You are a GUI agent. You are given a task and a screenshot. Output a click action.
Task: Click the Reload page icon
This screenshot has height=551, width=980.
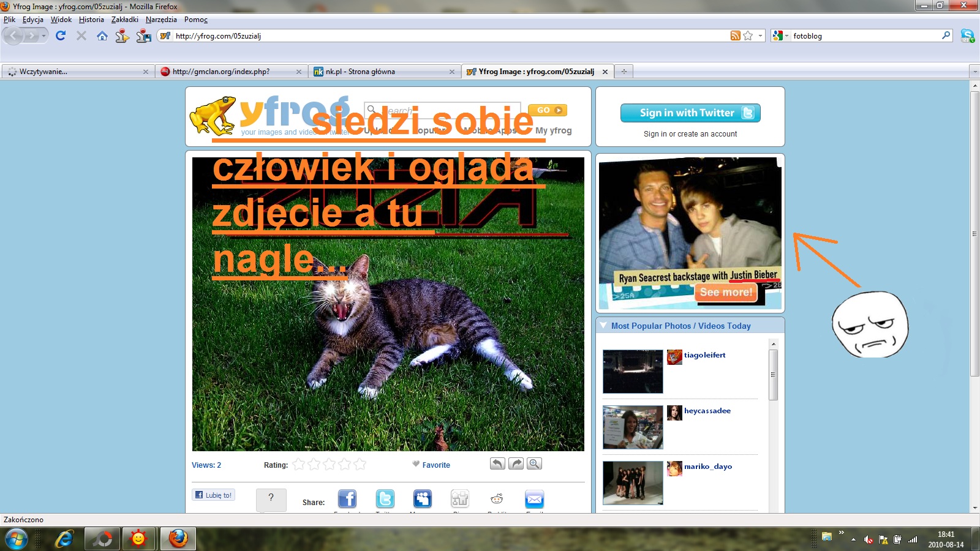click(60, 36)
